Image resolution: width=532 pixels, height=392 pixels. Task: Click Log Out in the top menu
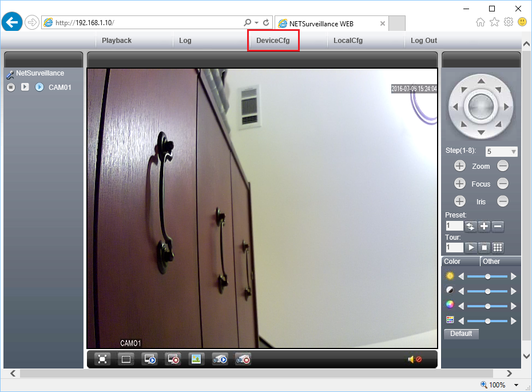coord(424,41)
